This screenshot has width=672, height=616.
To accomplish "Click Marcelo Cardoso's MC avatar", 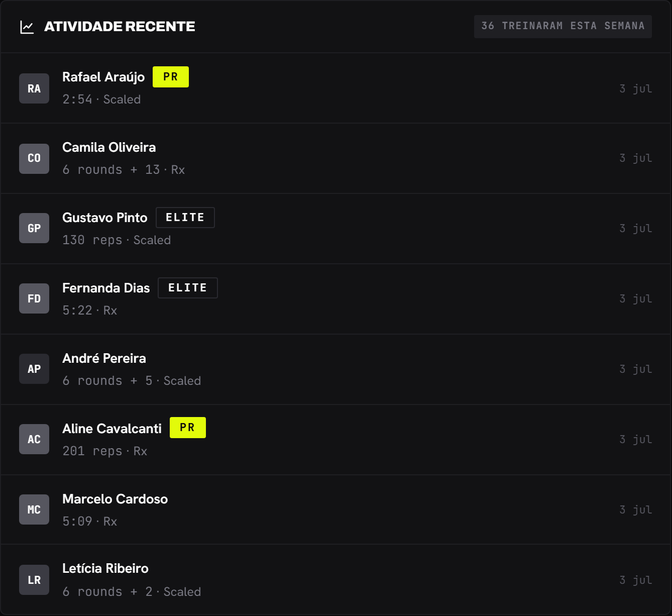I will tap(34, 509).
